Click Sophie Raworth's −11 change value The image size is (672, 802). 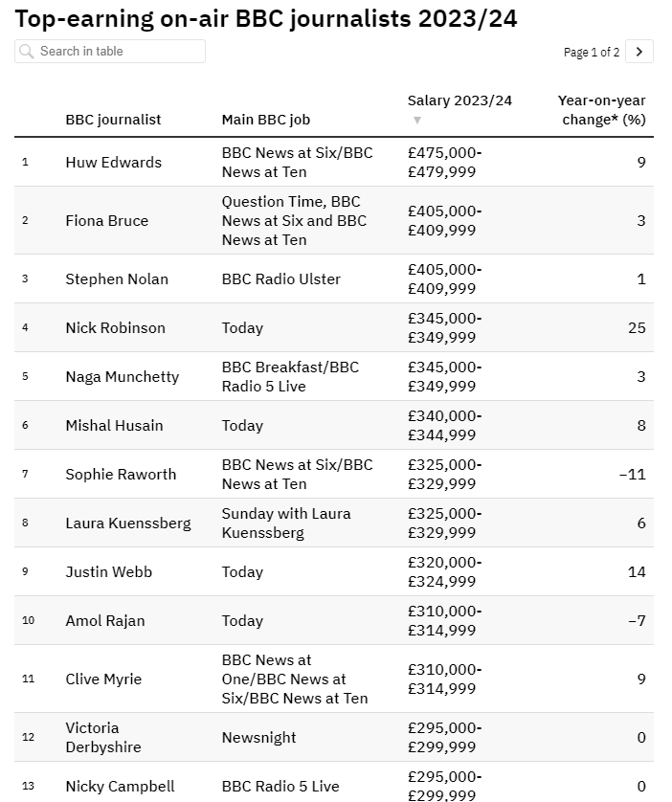click(631, 475)
